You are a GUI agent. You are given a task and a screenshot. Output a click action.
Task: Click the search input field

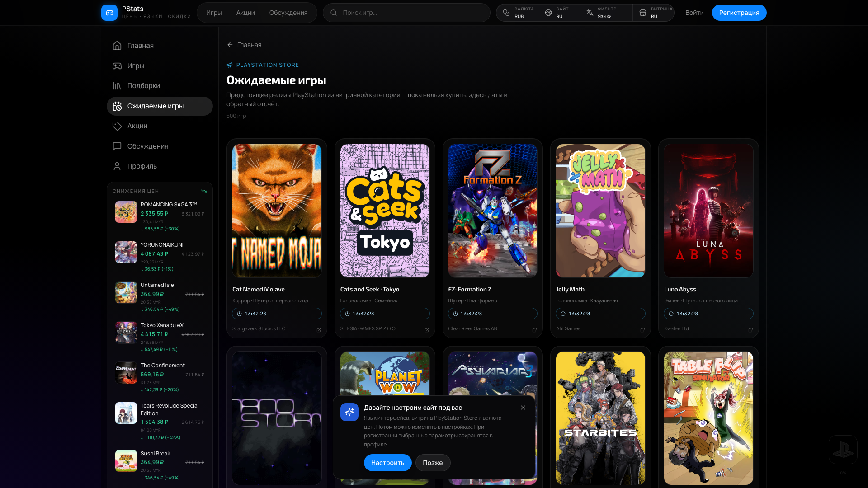406,13
